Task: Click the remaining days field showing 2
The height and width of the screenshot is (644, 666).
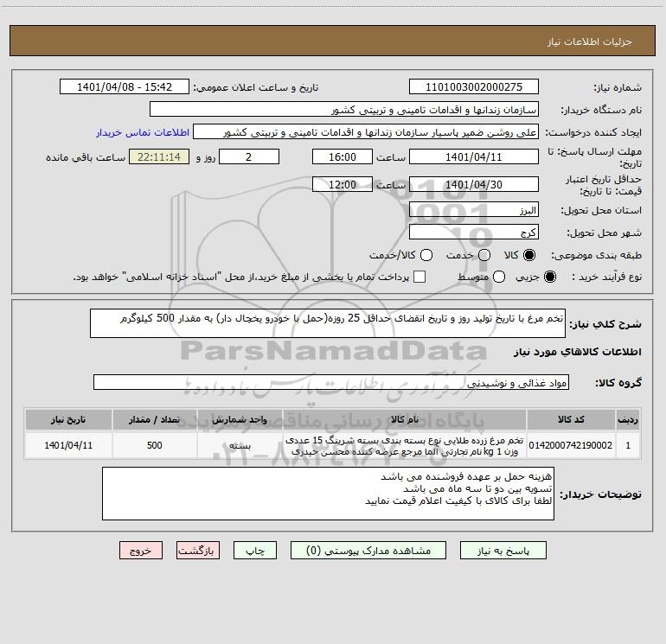Action: pyautogui.click(x=249, y=156)
